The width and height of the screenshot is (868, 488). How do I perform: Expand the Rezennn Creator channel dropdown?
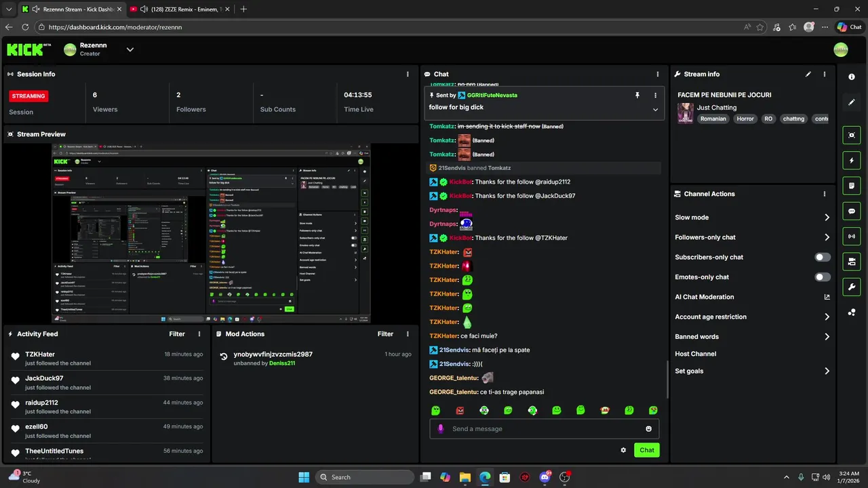coord(130,49)
